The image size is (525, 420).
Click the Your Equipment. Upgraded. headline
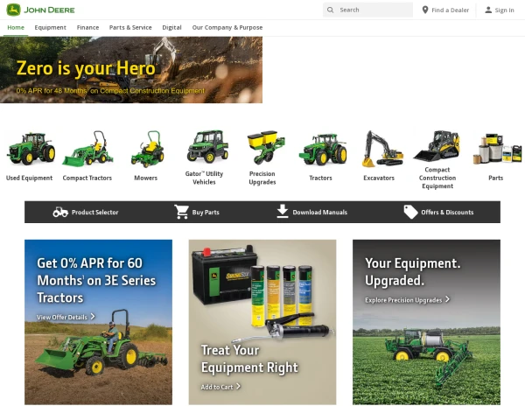412,271
